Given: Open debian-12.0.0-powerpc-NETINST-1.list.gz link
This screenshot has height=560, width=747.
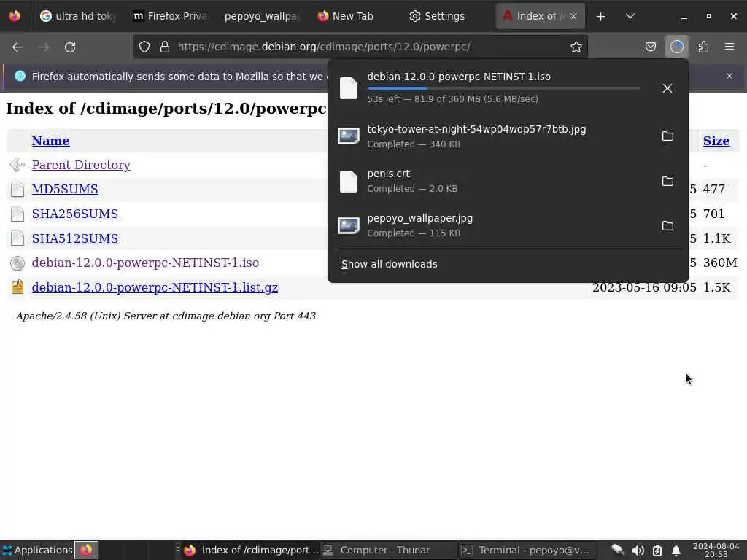Looking at the screenshot, I should click(x=155, y=287).
